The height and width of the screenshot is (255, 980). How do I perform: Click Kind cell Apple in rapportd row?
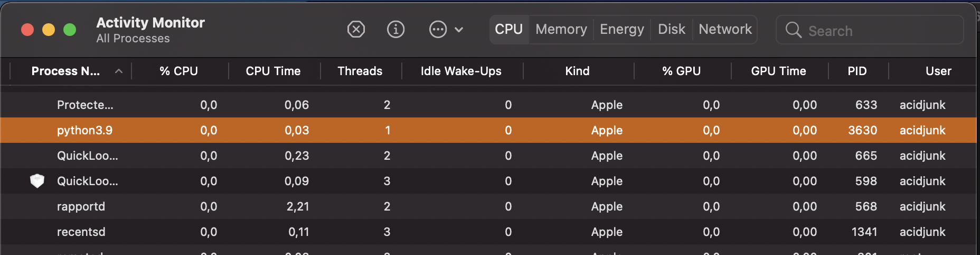[x=607, y=206]
